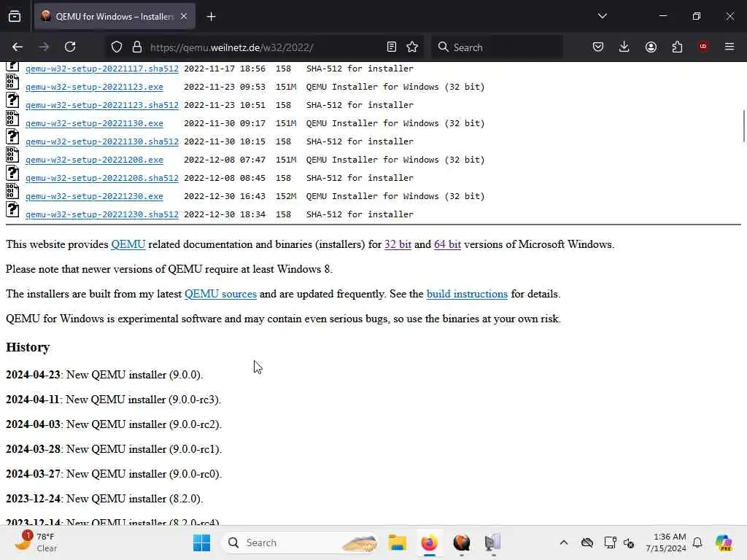This screenshot has height=560, width=747.
Task: Click the taskbar Search box
Action: coord(301,542)
